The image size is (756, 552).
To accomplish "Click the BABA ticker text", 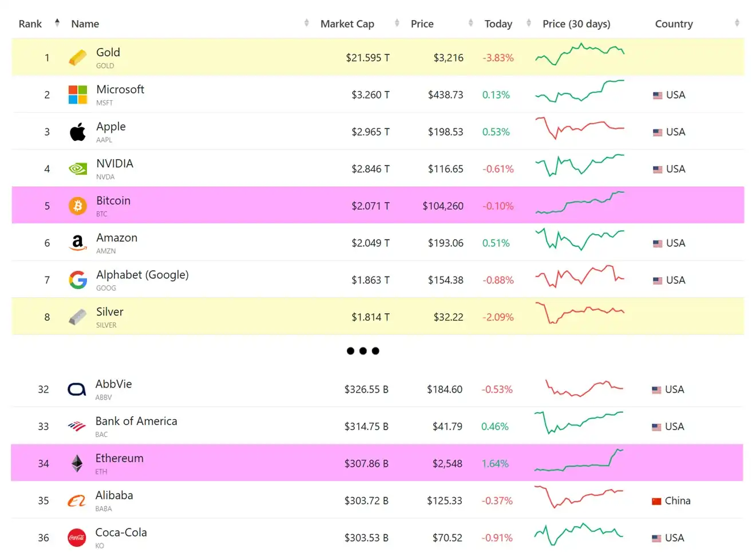I will (104, 508).
